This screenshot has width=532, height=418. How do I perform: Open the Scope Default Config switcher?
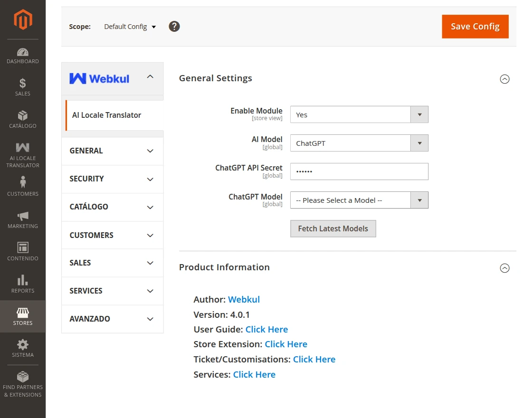click(x=130, y=27)
